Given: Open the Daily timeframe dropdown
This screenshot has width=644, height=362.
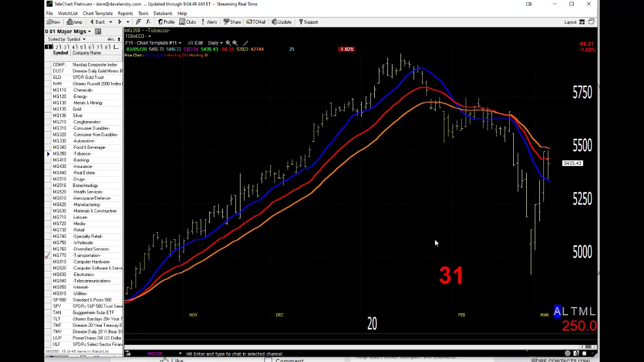Looking at the screenshot, I should (221, 43).
